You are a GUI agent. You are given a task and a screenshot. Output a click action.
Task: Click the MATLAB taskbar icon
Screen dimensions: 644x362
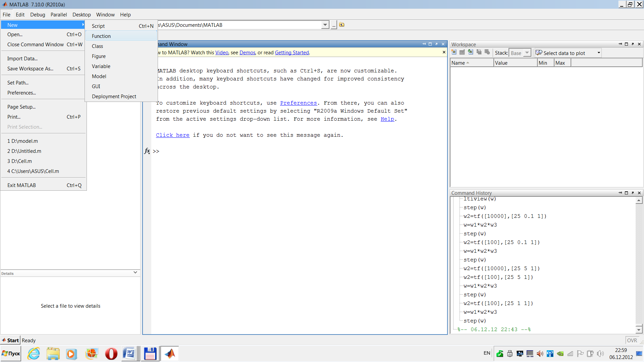coord(170,354)
